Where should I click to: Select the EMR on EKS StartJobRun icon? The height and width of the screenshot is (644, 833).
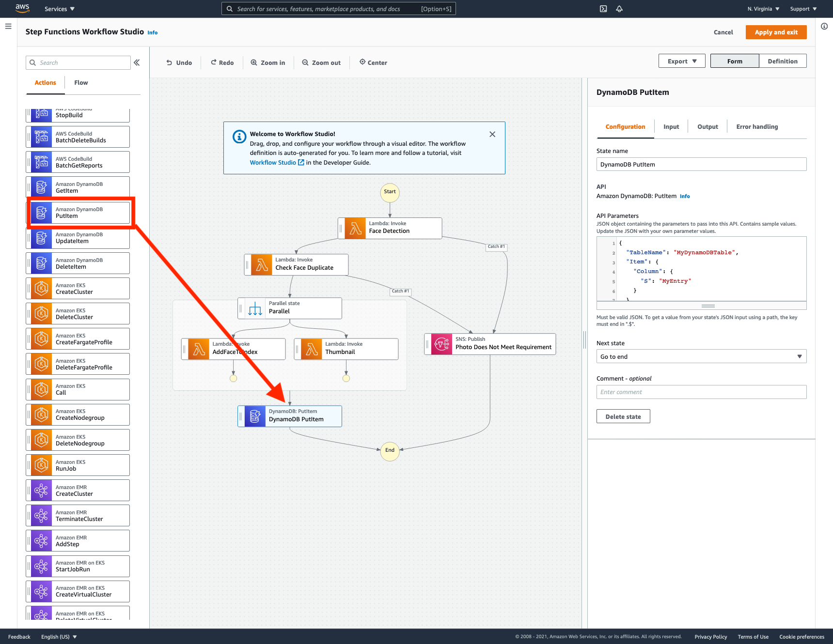click(42, 566)
